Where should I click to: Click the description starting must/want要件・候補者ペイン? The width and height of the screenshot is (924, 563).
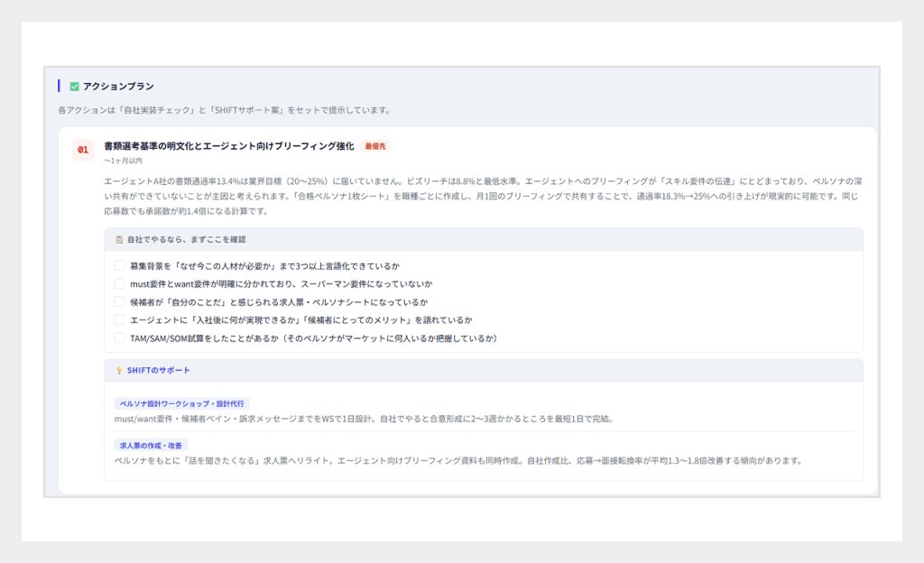[x=365, y=420]
